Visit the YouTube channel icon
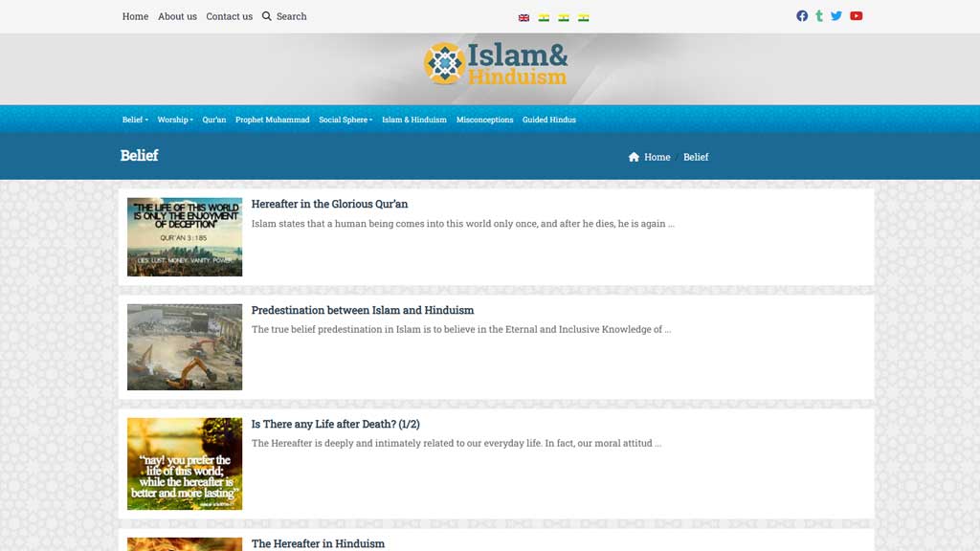 click(x=857, y=15)
